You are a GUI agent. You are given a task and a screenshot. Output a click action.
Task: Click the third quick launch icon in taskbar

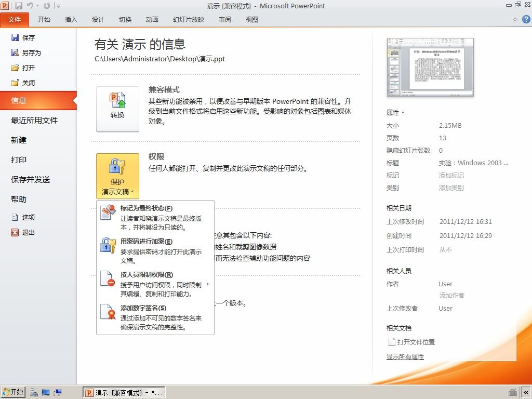[x=58, y=393]
